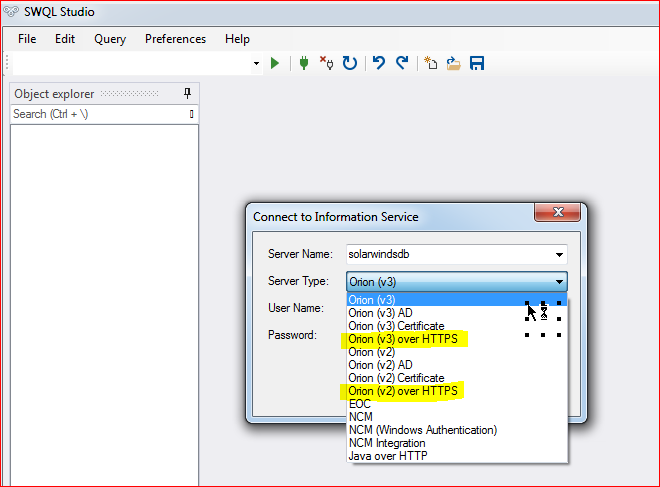This screenshot has height=487, width=660.
Task: Close the Connect to Information Service dialog
Action: (558, 212)
